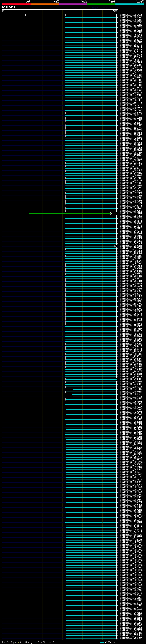Click the arrowhead ending the Q1X8N4 alignment
The width and height of the screenshot is (146, 644).
(x=115, y=246)
